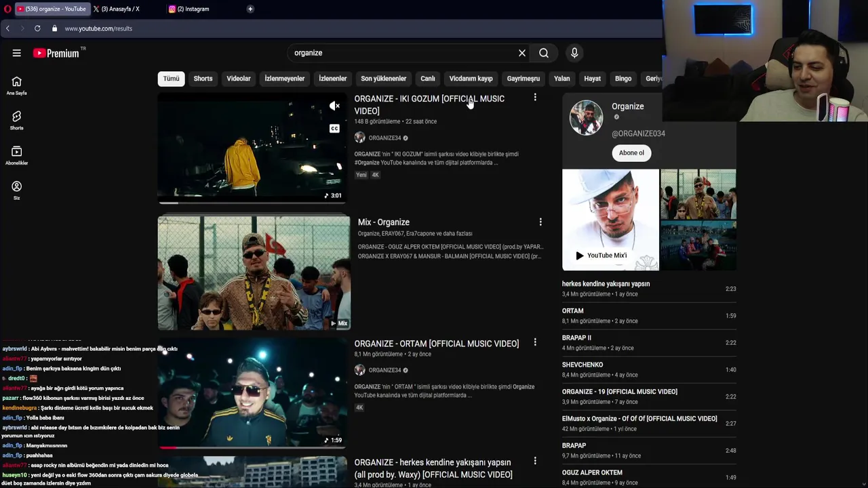Viewport: 868px width, 488px height.
Task: Open the Mix - Organize title
Action: 384,222
